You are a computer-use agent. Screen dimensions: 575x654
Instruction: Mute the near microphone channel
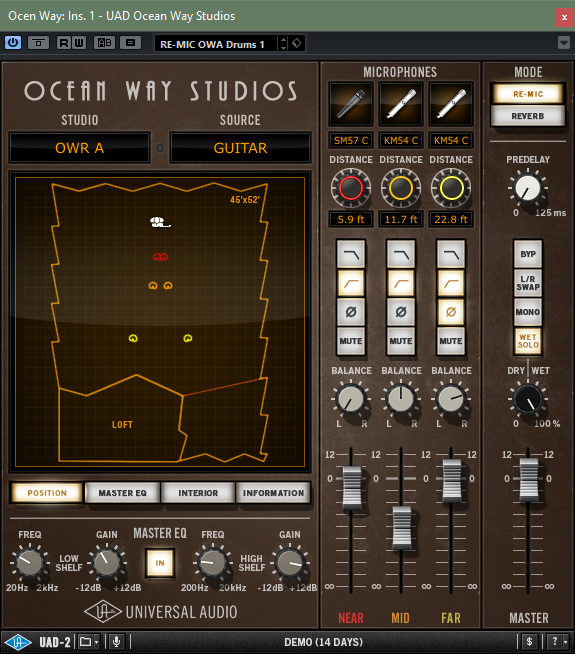pyautogui.click(x=351, y=341)
